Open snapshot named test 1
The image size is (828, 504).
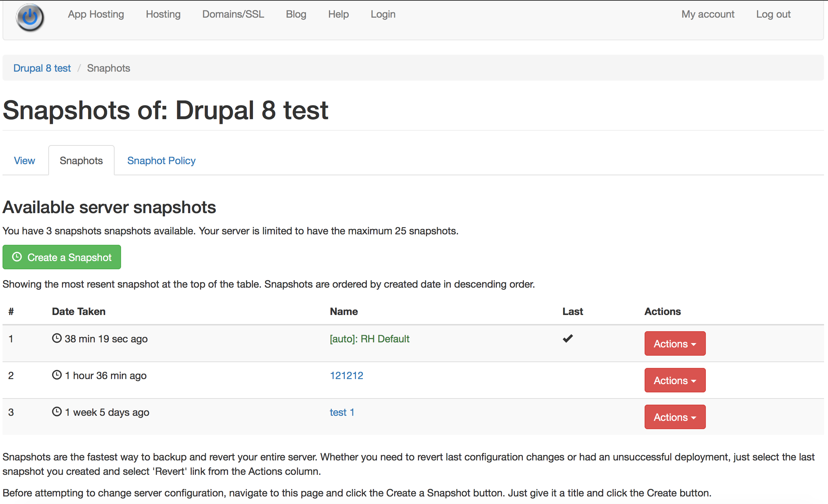click(x=342, y=412)
